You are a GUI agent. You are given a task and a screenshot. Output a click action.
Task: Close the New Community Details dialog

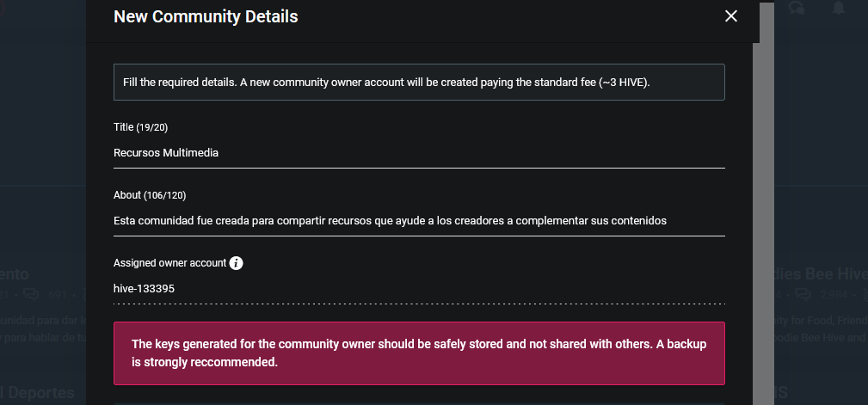point(730,16)
